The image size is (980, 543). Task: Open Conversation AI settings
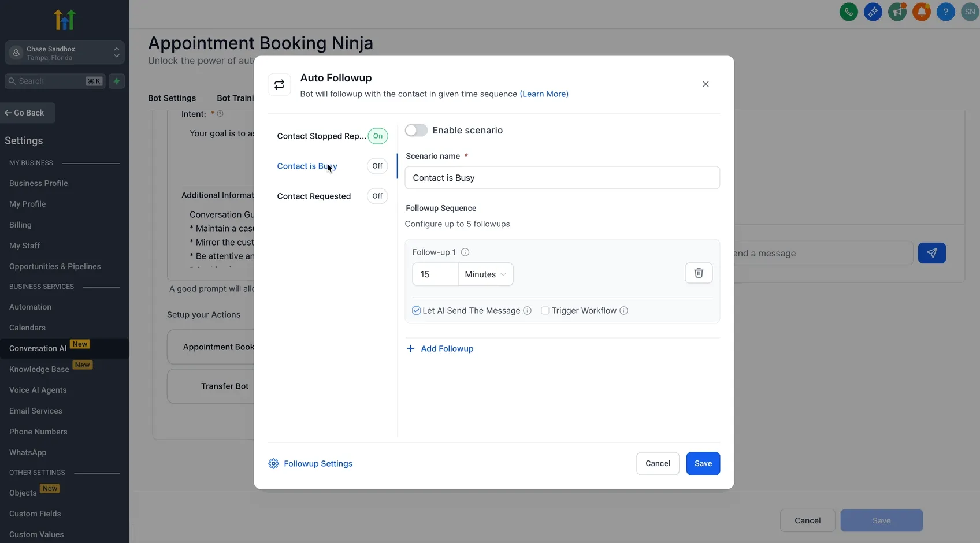click(38, 348)
